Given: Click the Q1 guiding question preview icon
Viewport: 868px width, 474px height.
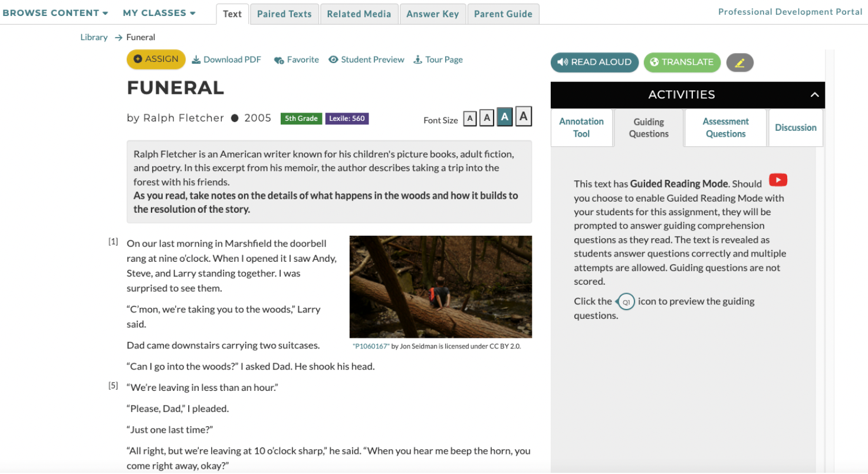Looking at the screenshot, I should [x=625, y=302].
